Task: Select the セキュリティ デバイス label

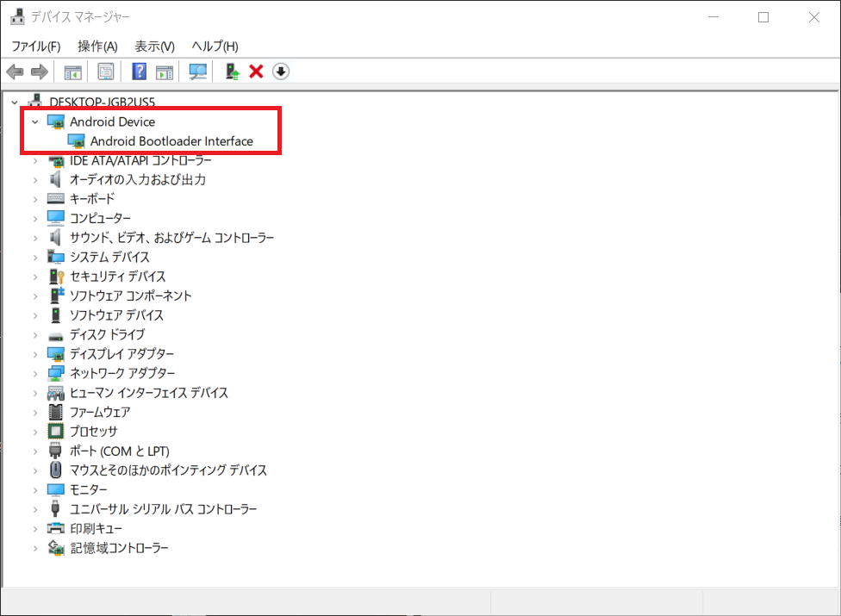Action: point(118,276)
